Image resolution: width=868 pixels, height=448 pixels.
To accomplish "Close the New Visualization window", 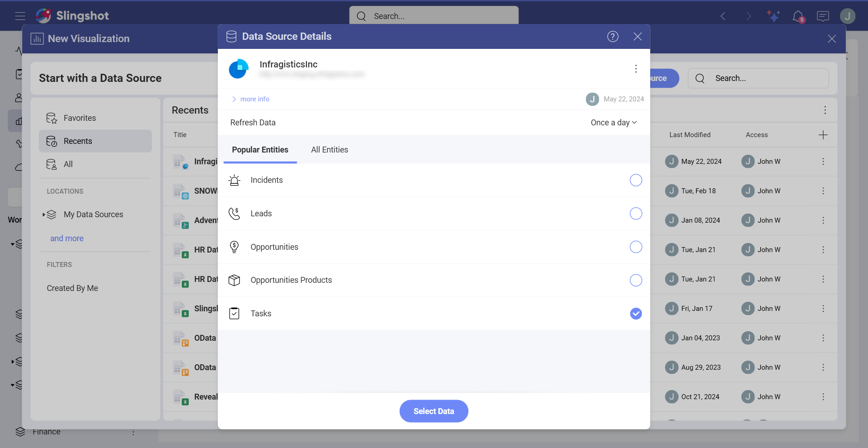I will (832, 39).
